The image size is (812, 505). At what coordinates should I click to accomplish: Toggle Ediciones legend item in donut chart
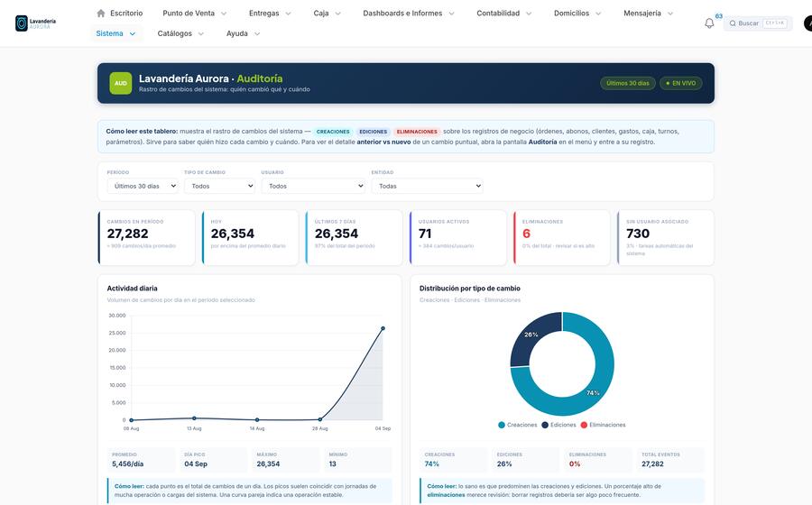pos(558,425)
